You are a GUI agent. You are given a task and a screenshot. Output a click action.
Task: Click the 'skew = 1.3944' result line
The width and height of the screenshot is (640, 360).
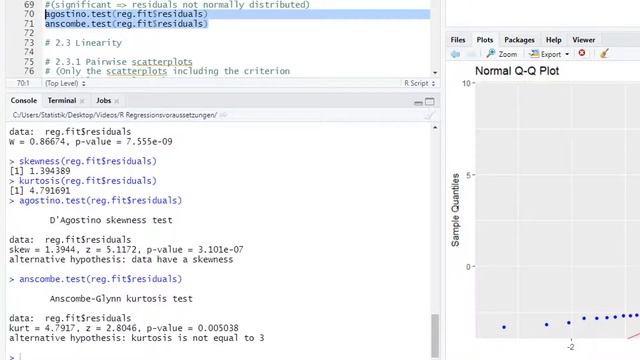[x=126, y=249]
